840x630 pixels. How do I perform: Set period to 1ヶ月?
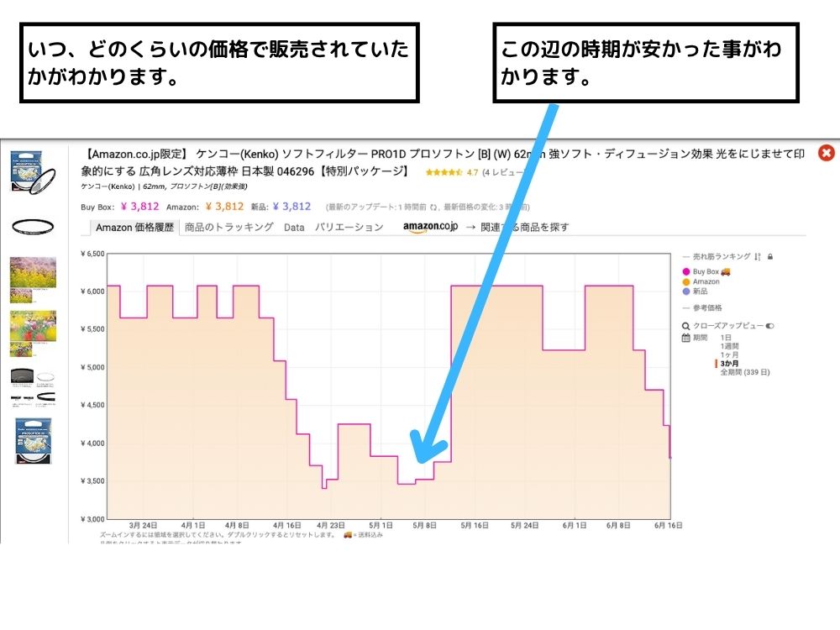[729, 354]
